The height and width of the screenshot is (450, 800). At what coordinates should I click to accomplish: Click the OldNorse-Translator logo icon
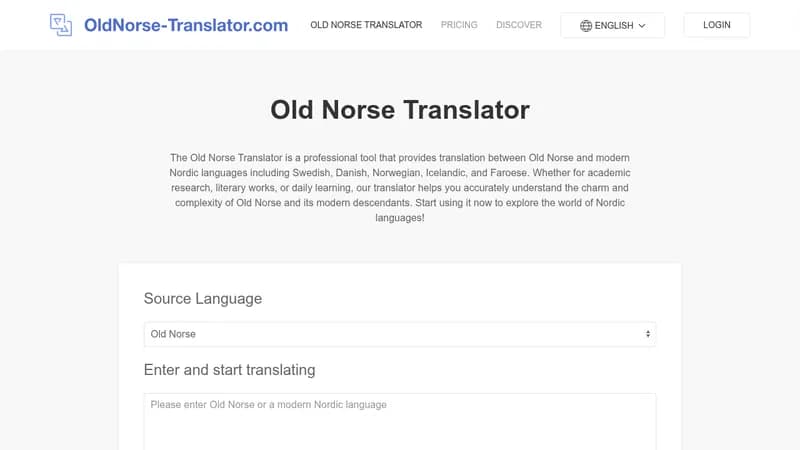pyautogui.click(x=61, y=25)
